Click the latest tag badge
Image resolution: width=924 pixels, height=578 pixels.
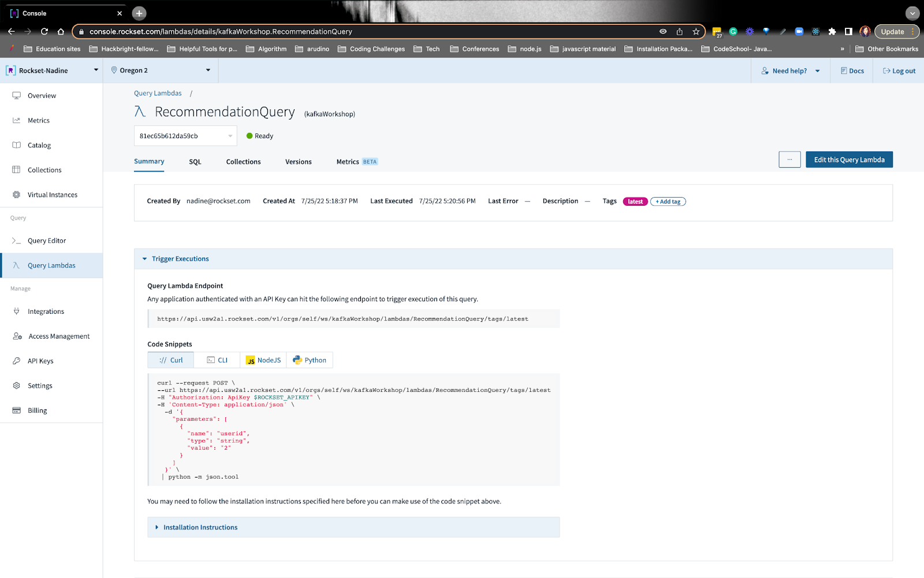click(x=635, y=202)
